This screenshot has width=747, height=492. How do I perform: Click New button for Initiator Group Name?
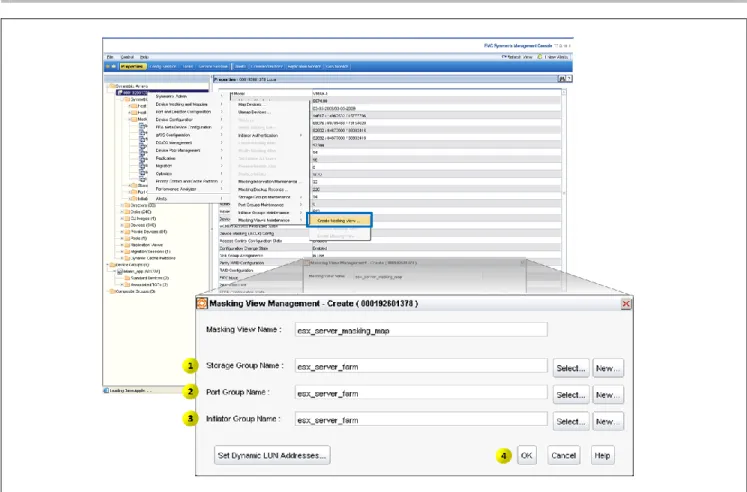tap(608, 422)
